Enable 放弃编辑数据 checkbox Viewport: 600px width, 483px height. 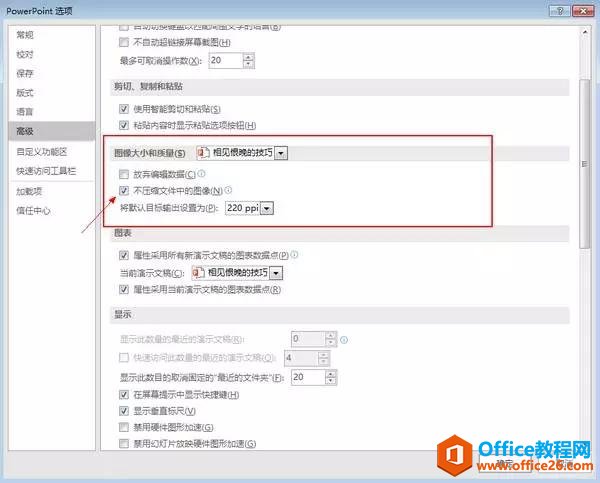tap(124, 175)
